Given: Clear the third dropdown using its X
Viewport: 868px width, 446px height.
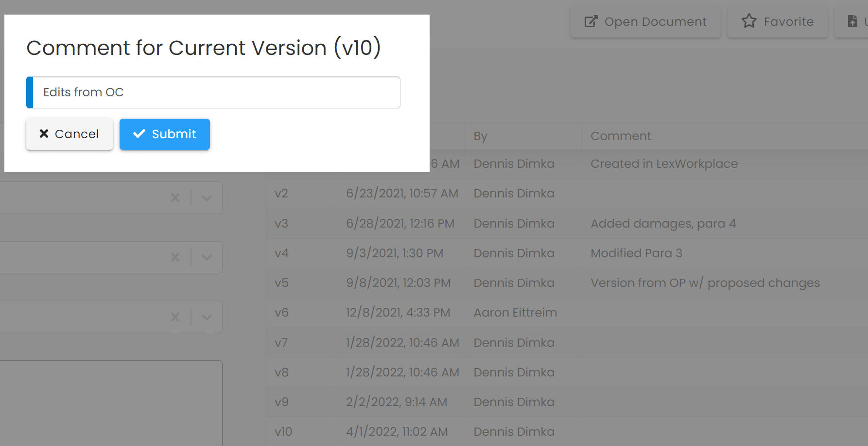Looking at the screenshot, I should click(x=175, y=317).
